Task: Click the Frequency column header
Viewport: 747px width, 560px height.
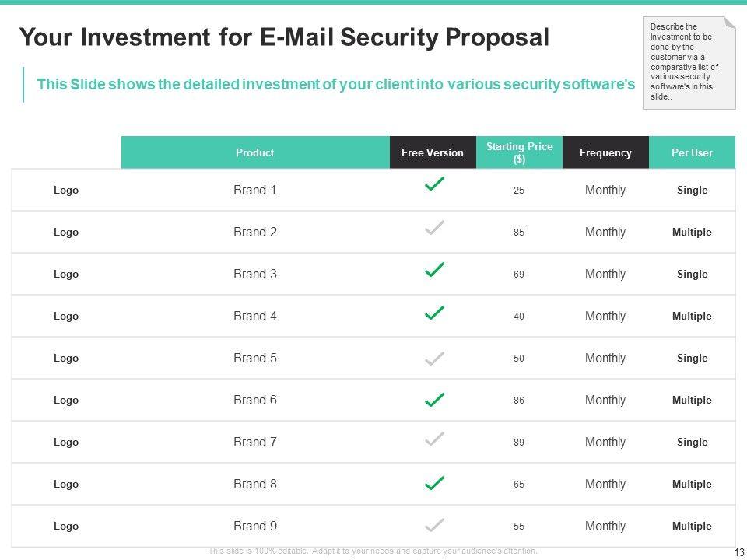Action: [x=605, y=152]
